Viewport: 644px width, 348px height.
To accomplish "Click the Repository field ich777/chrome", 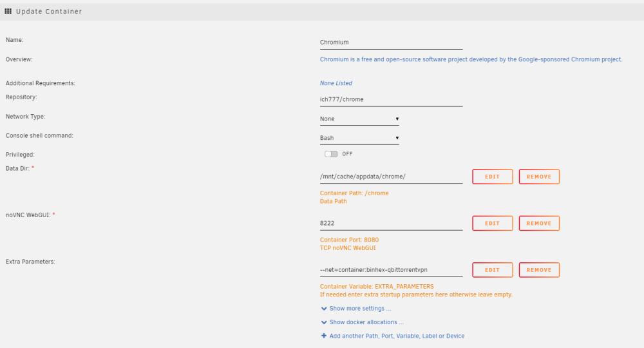I will (x=391, y=99).
